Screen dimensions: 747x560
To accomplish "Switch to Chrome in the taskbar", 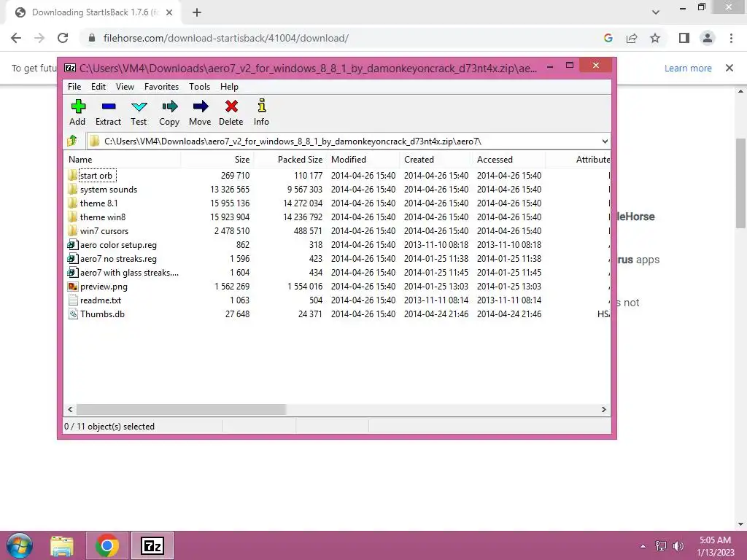I will 107,545.
